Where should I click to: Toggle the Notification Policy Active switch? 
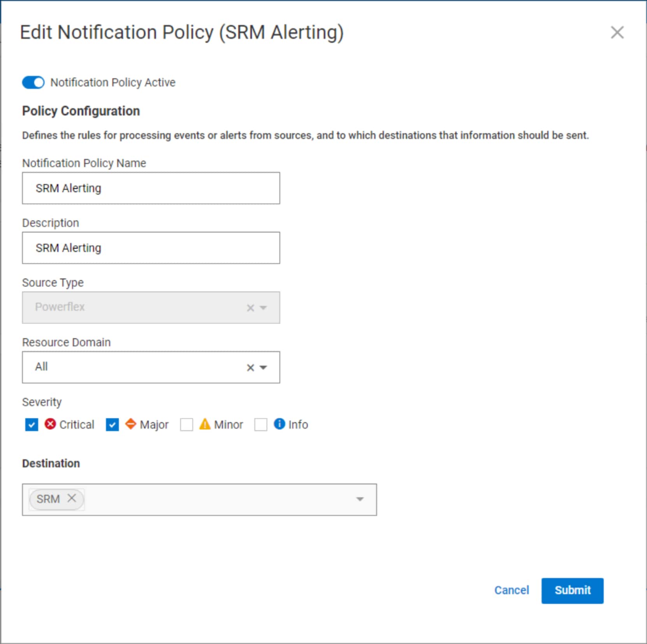coord(33,83)
